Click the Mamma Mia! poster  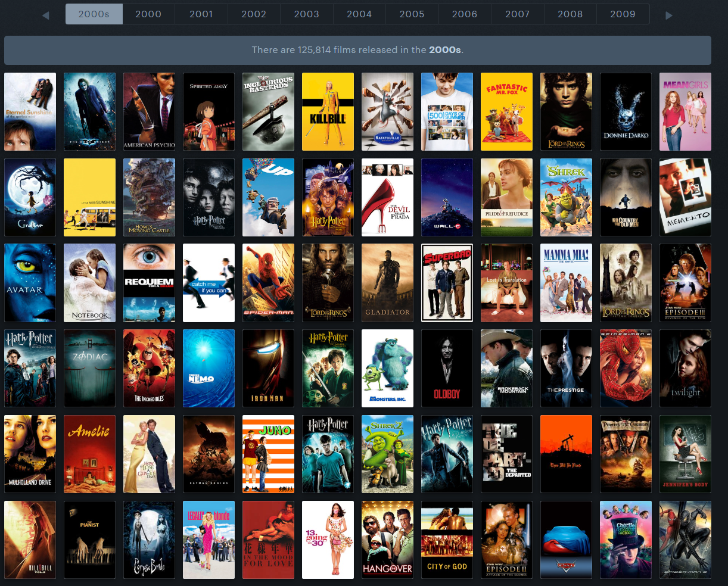[x=566, y=283]
